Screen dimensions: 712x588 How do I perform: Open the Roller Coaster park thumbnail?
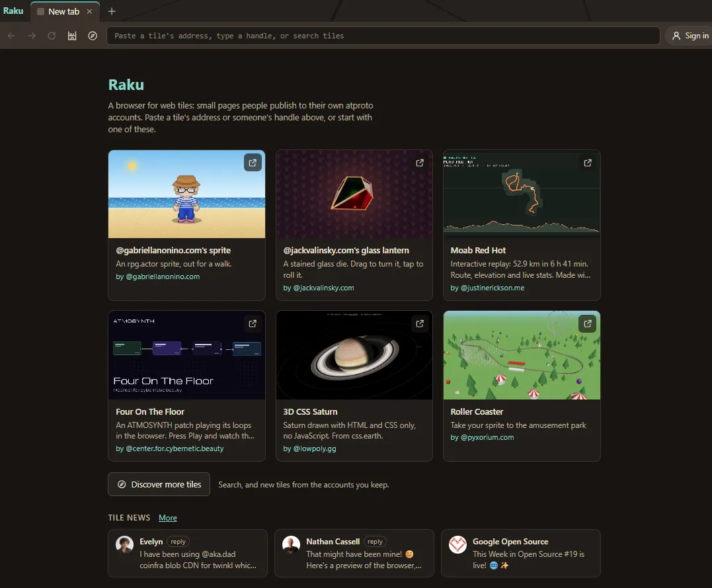pos(522,355)
